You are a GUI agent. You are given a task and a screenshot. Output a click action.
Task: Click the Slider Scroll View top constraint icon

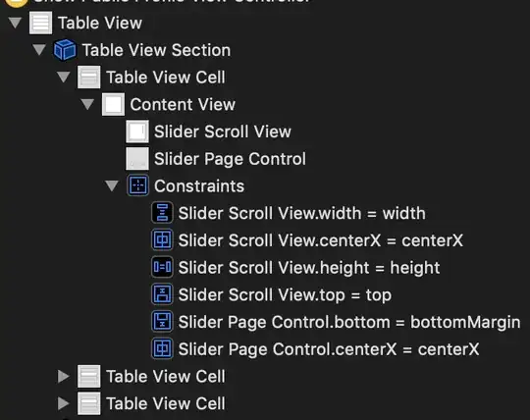(162, 294)
